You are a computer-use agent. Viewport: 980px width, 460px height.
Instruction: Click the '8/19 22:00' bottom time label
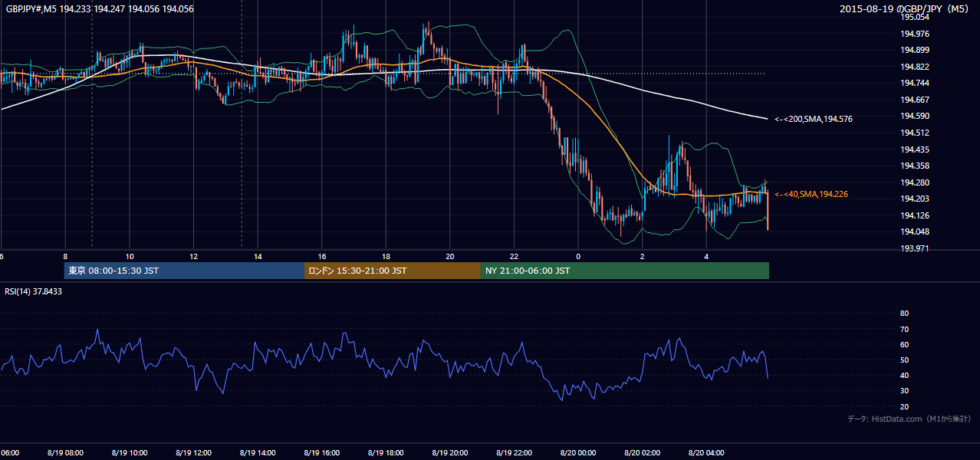(x=514, y=453)
